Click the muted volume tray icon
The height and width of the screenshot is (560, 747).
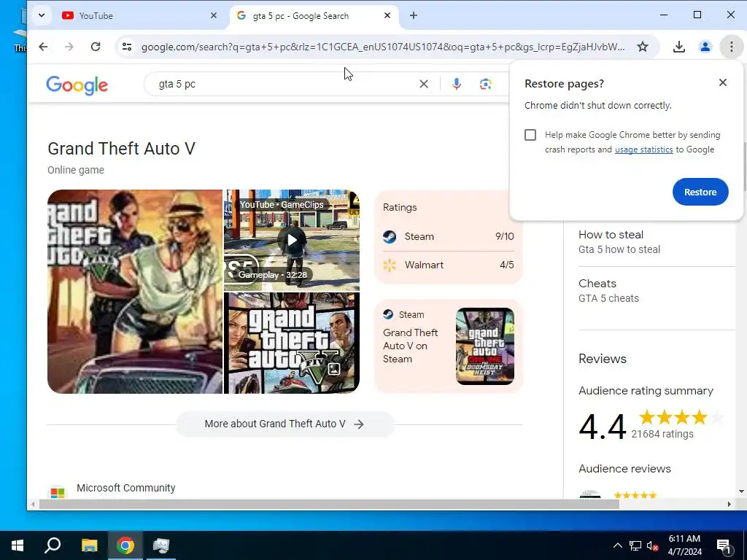[x=653, y=545]
